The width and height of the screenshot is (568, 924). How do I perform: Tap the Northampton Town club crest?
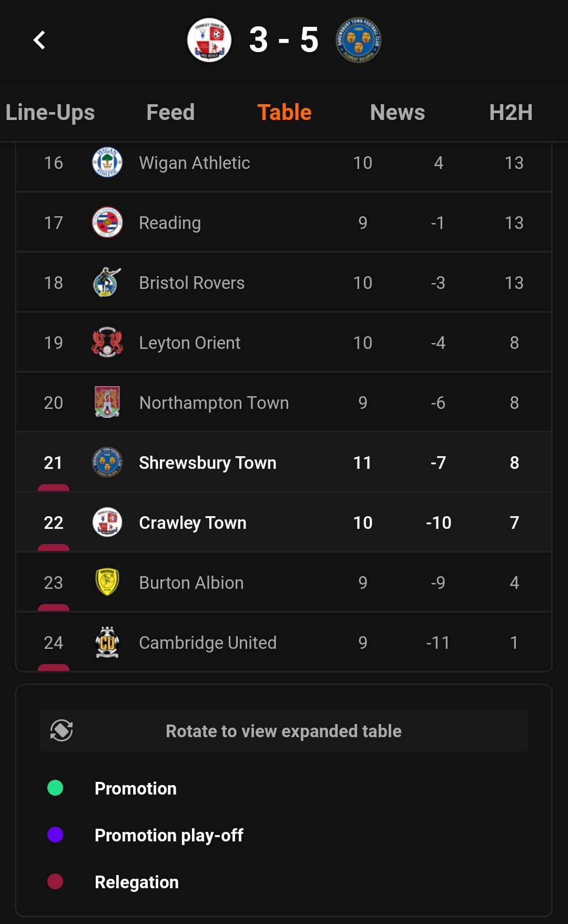(107, 402)
